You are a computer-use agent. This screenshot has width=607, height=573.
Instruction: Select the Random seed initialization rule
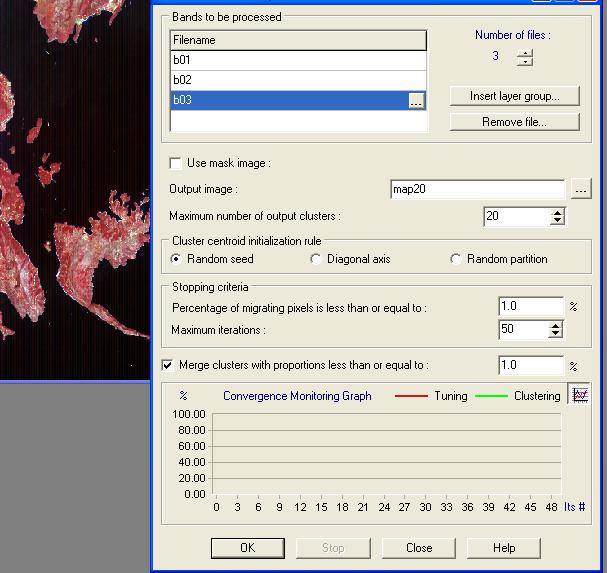coord(176,259)
